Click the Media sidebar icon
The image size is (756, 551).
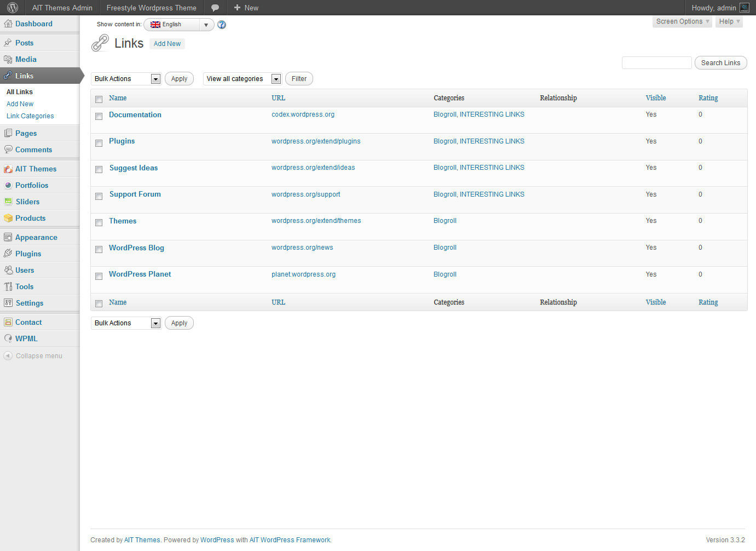8,59
